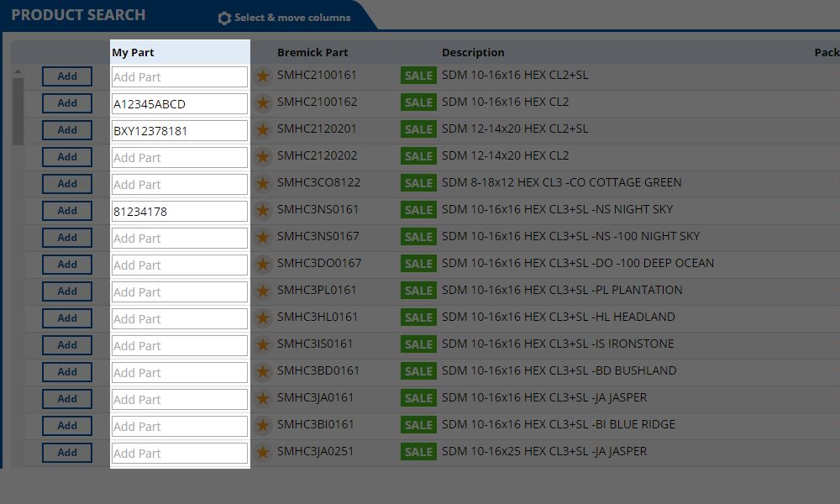Click Add button for SMHC3JA0251
This screenshot has width=840, height=504.
(67, 453)
